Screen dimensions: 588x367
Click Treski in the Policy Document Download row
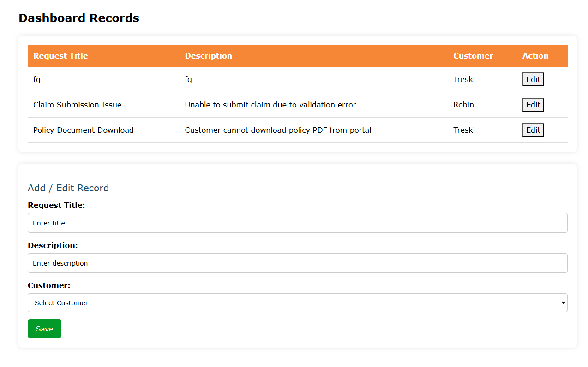coord(464,130)
